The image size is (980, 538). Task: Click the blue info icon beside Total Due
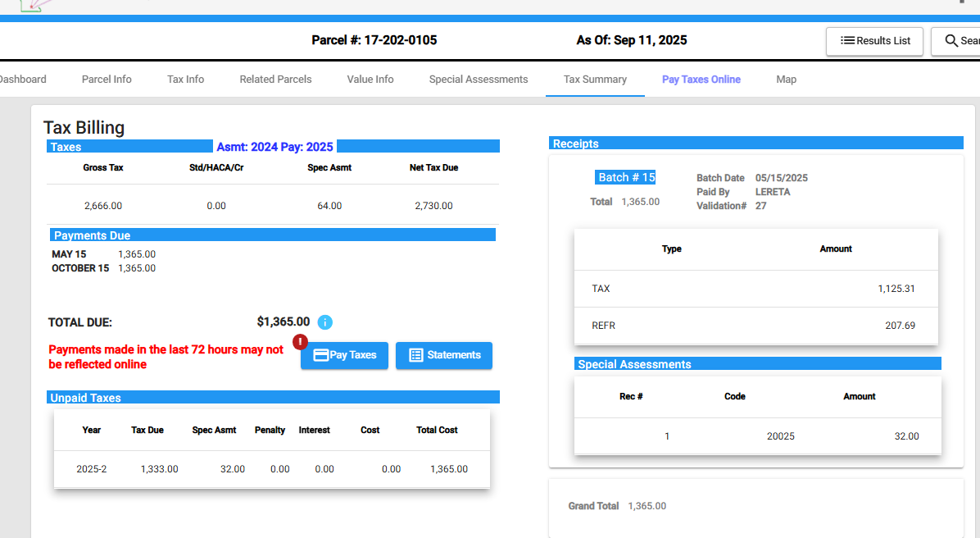click(x=325, y=322)
